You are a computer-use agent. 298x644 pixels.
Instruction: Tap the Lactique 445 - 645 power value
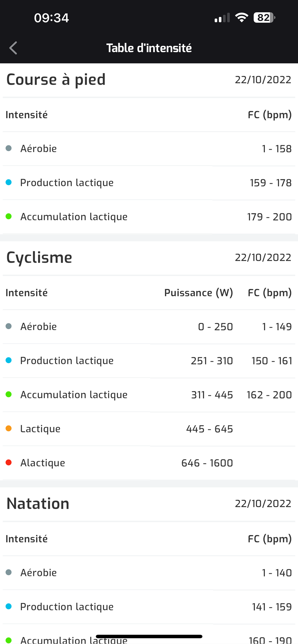(209, 429)
